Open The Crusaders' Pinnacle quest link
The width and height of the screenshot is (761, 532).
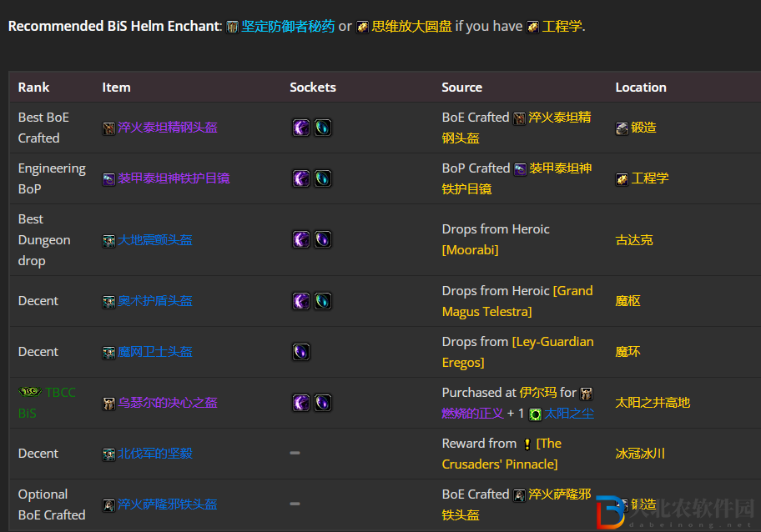coord(501,454)
